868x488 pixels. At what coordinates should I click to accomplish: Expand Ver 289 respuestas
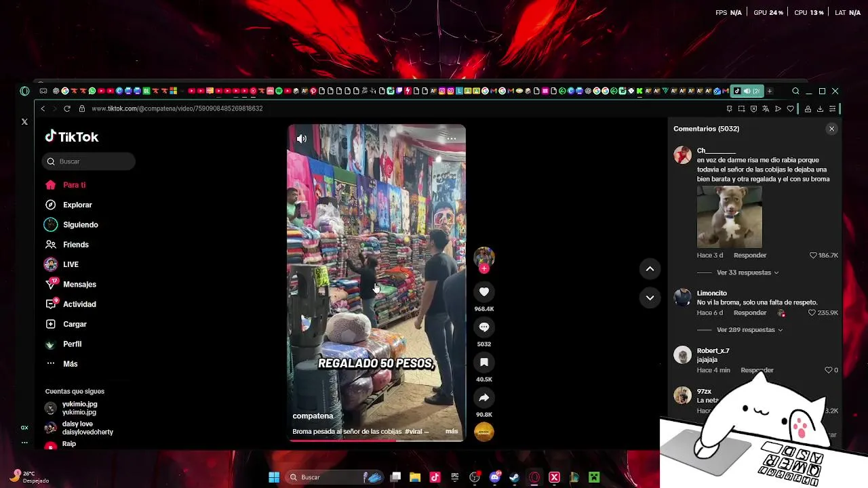[x=749, y=330]
